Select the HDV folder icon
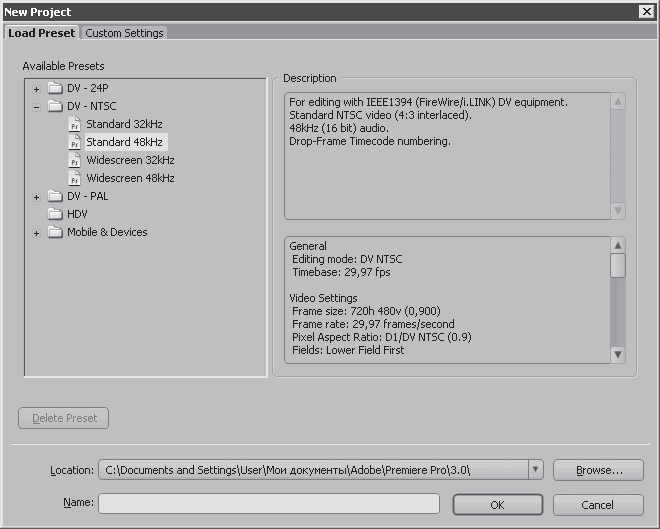Image resolution: width=660 pixels, height=529 pixels. click(55, 214)
